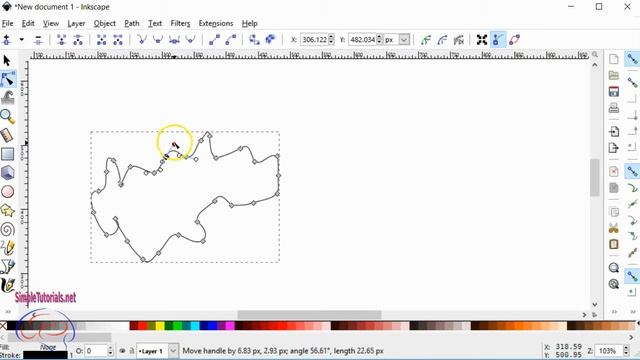
Task: Click Convert object to path icon
Action: coord(254,40)
